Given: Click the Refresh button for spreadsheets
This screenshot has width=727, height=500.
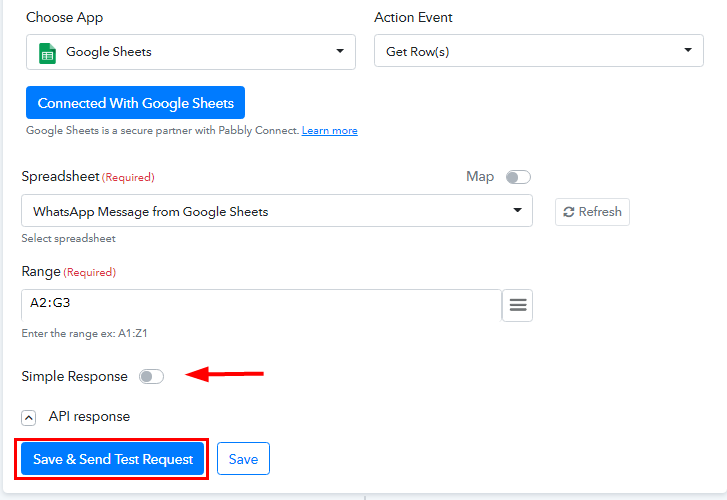Looking at the screenshot, I should tap(592, 212).
